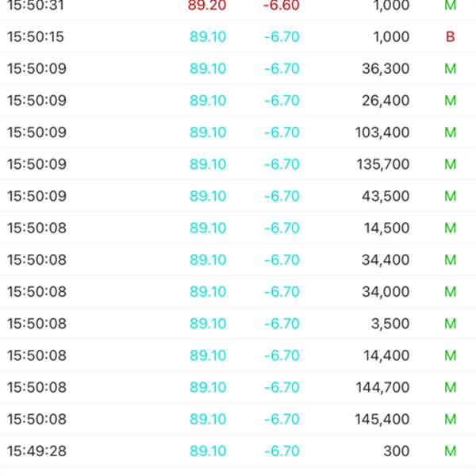Select the 15:50:15 timestamp
476x476 pixels.
(36, 37)
